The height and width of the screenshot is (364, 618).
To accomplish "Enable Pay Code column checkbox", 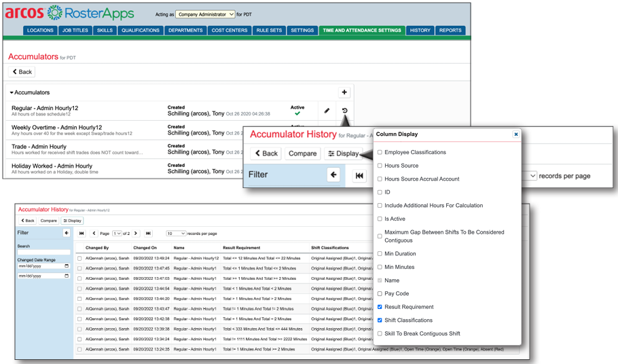I will pyautogui.click(x=380, y=293).
